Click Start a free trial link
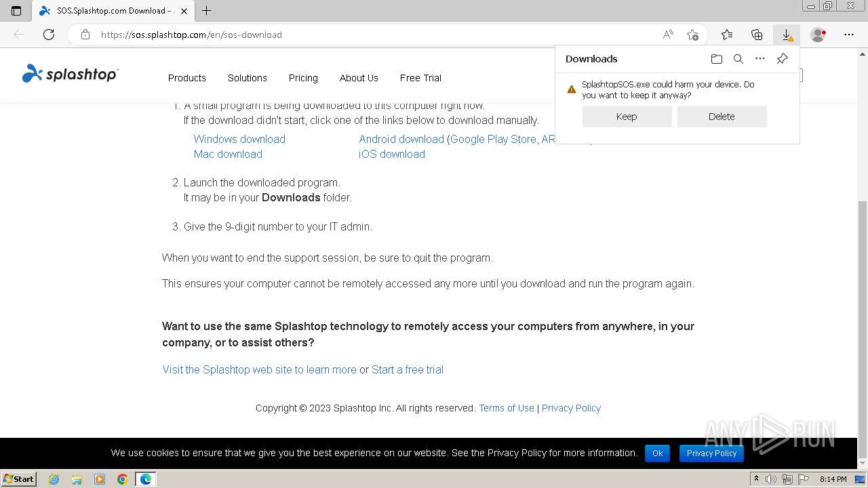Screen dimensions: 868x488 click(x=408, y=369)
